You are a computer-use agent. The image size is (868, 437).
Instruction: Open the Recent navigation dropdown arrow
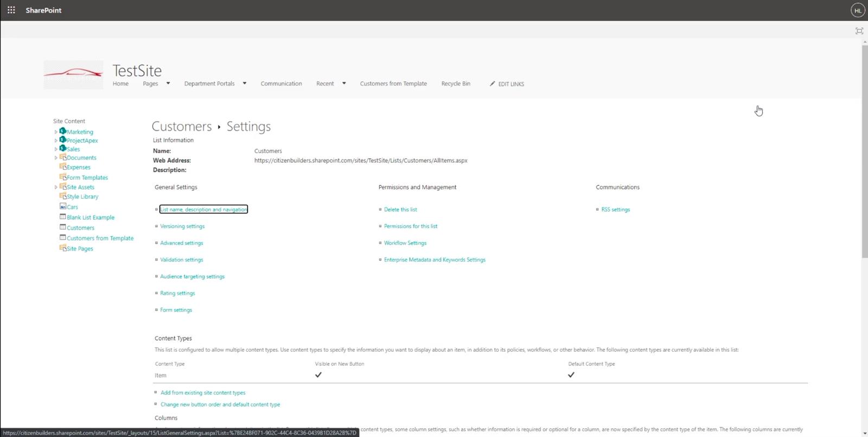click(344, 84)
